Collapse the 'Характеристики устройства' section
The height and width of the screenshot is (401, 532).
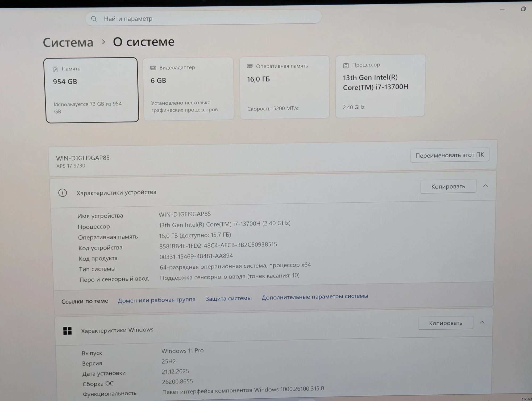click(x=485, y=186)
